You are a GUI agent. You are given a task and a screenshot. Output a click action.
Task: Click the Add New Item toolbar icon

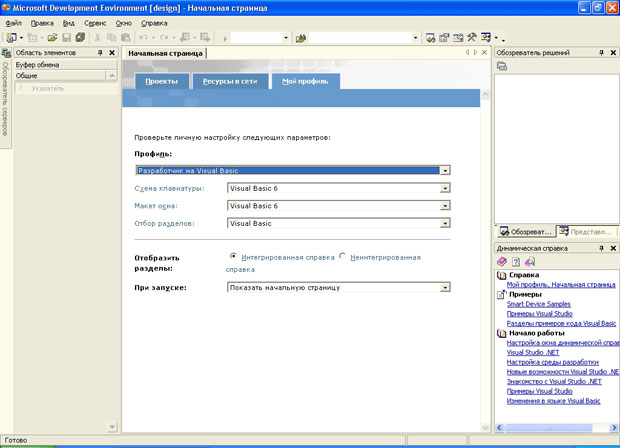(32, 38)
